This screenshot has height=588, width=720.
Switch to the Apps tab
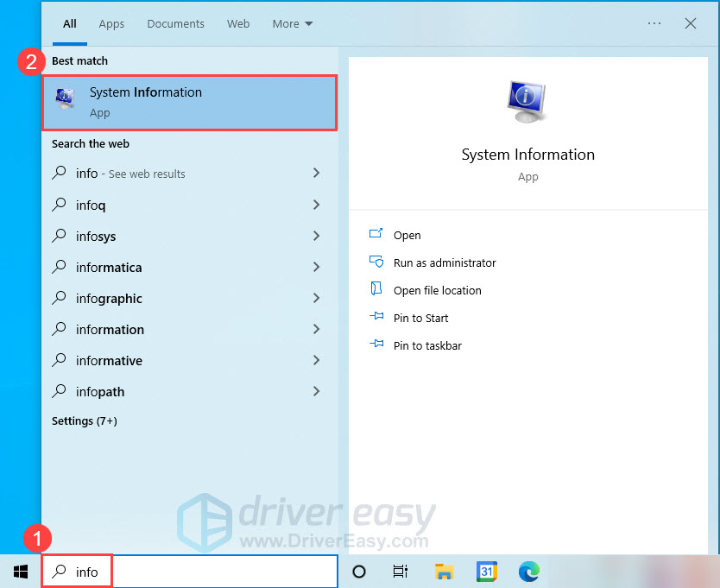[111, 23]
